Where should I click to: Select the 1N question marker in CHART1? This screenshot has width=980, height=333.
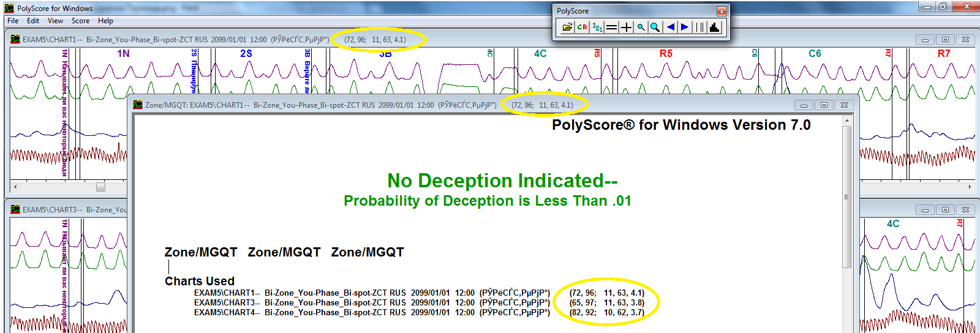(123, 54)
